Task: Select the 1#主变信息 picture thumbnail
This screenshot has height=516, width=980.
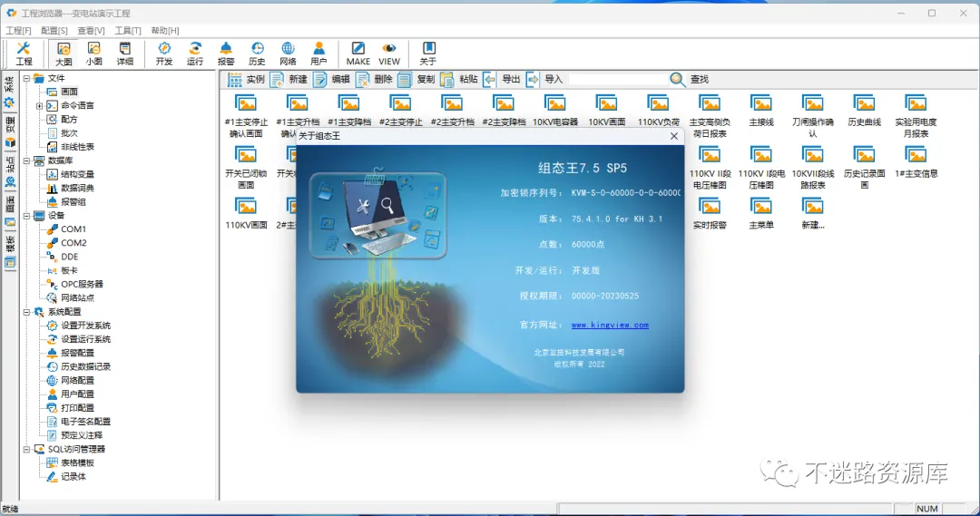Action: 916,162
